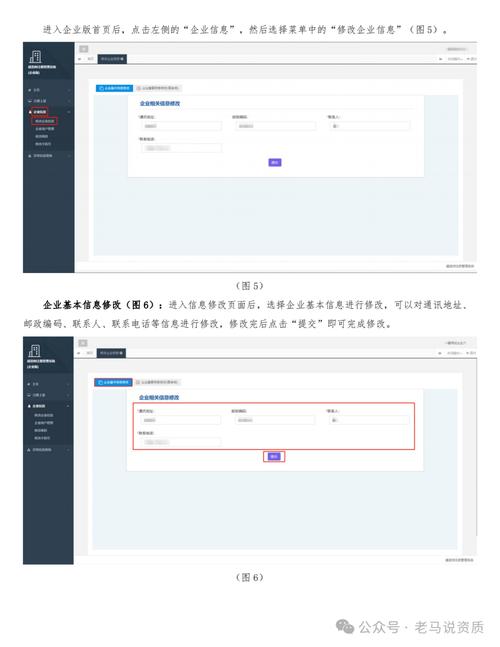The width and height of the screenshot is (500, 647).
Task: Collapse 企业信息 chevron in Figure 6 sidebar
Action: [68, 406]
